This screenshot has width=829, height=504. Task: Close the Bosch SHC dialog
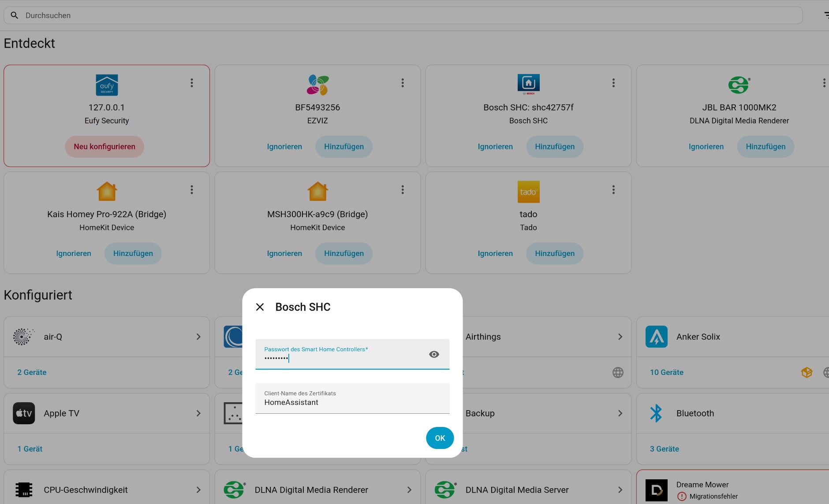pos(260,307)
